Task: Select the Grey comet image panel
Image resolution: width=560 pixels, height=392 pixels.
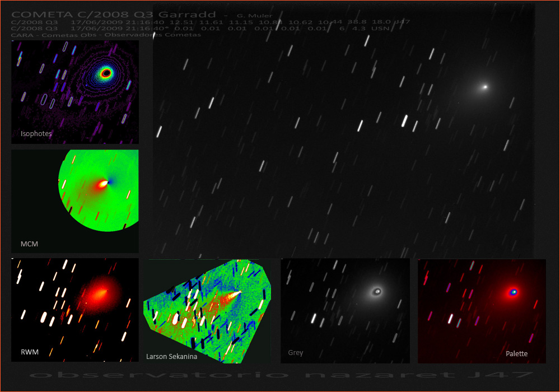Action: [346, 311]
